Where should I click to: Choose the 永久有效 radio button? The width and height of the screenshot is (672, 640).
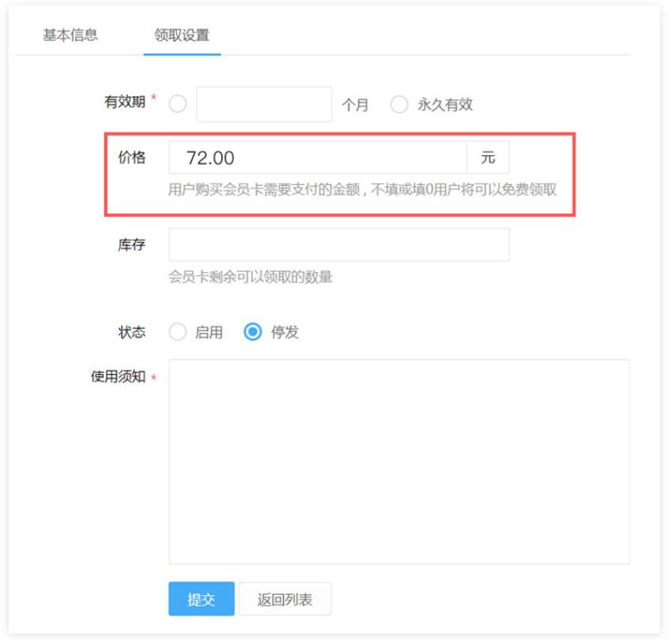coord(399,104)
